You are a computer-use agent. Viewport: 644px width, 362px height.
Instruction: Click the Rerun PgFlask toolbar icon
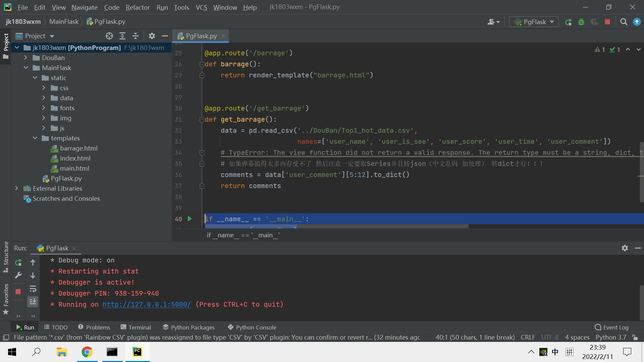coord(568,22)
